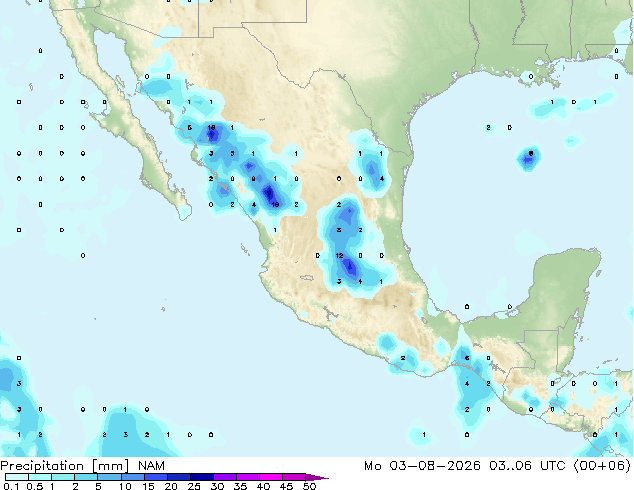Click the legend label '45'
This screenshot has height=490, width=634.
pos(286,486)
